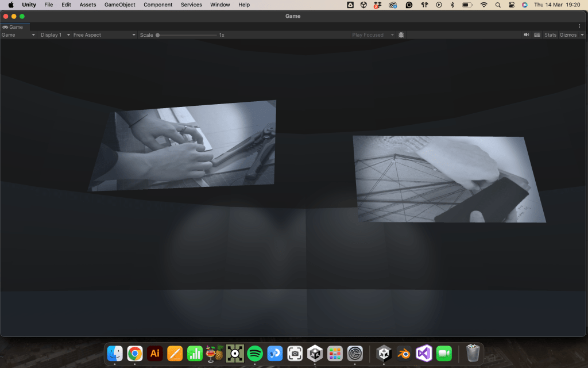Open Unity Hub from the dock
The width and height of the screenshot is (588, 368).
pos(315,353)
